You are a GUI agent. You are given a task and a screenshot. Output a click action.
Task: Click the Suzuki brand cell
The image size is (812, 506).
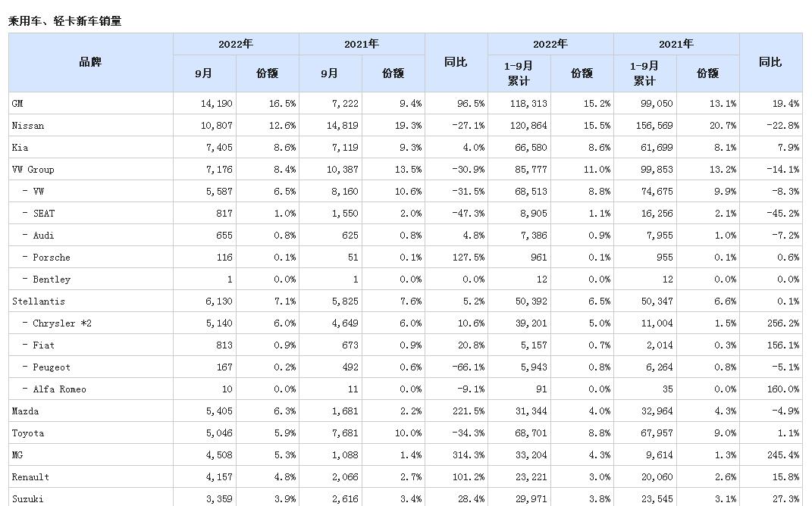tap(27, 499)
